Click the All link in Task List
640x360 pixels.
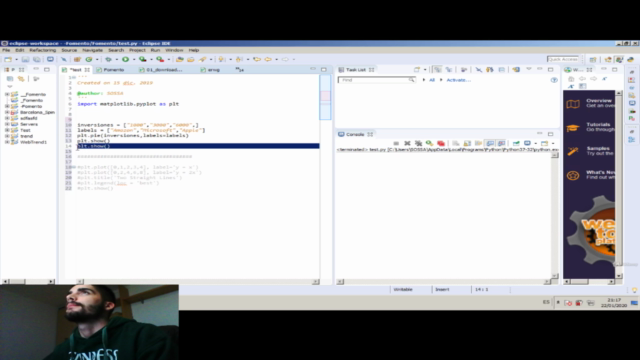pyautogui.click(x=432, y=80)
